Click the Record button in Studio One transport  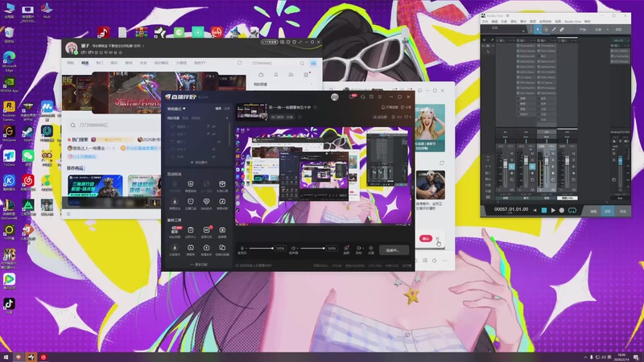pyautogui.click(x=562, y=210)
